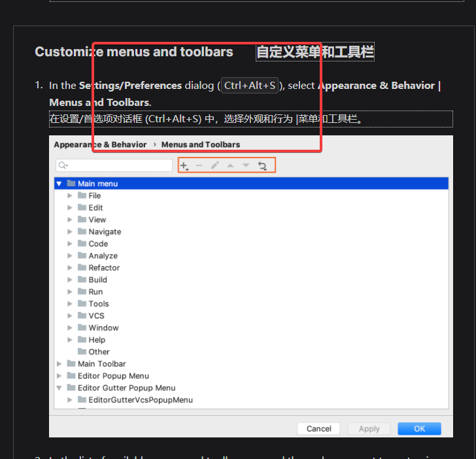Expand the Editor Popup Menu node
The height and width of the screenshot is (459, 476).
click(59, 376)
